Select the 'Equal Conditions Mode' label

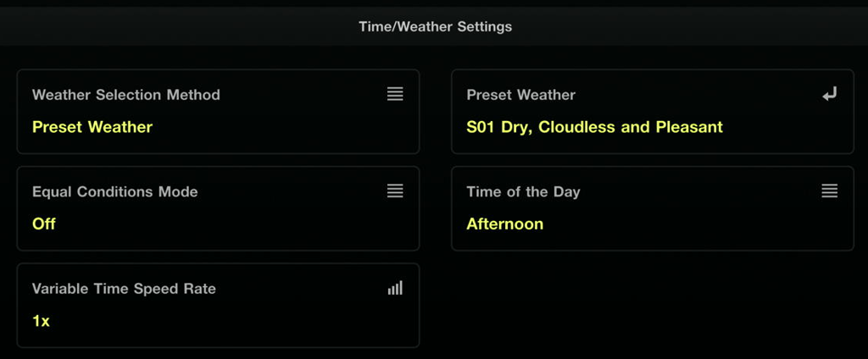(114, 191)
